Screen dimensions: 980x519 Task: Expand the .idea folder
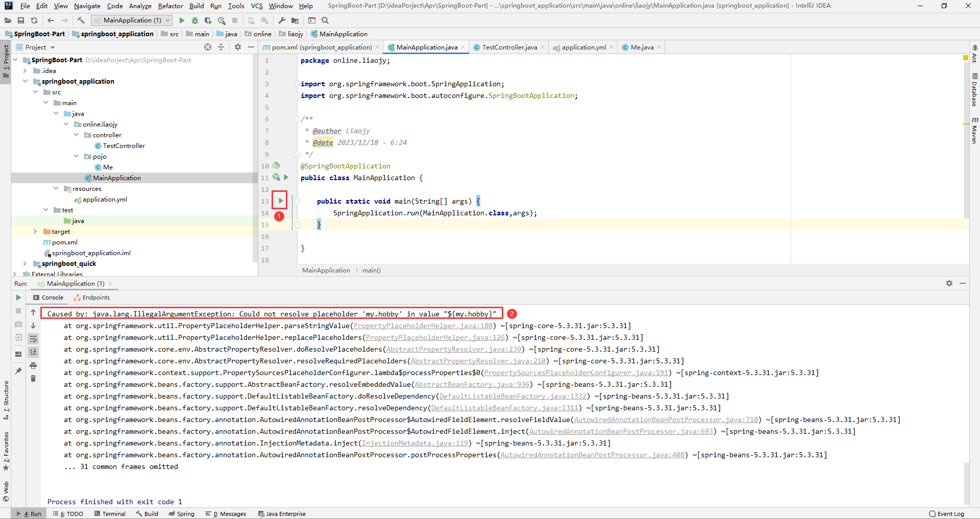tap(24, 70)
